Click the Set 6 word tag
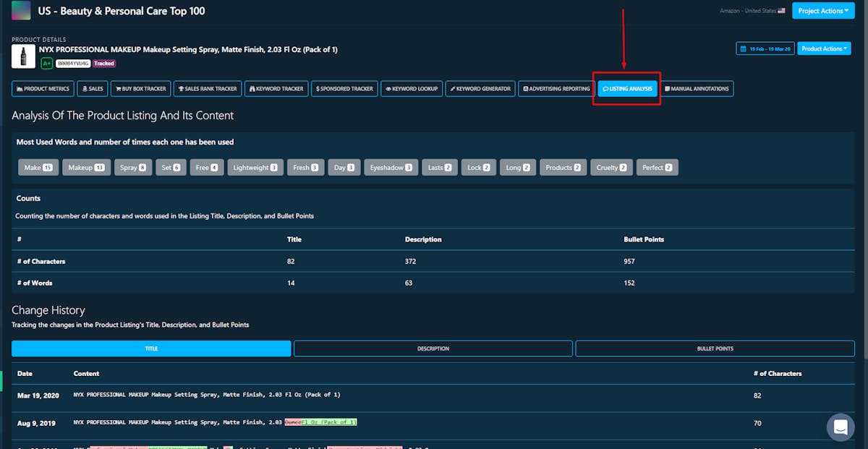 pos(171,168)
